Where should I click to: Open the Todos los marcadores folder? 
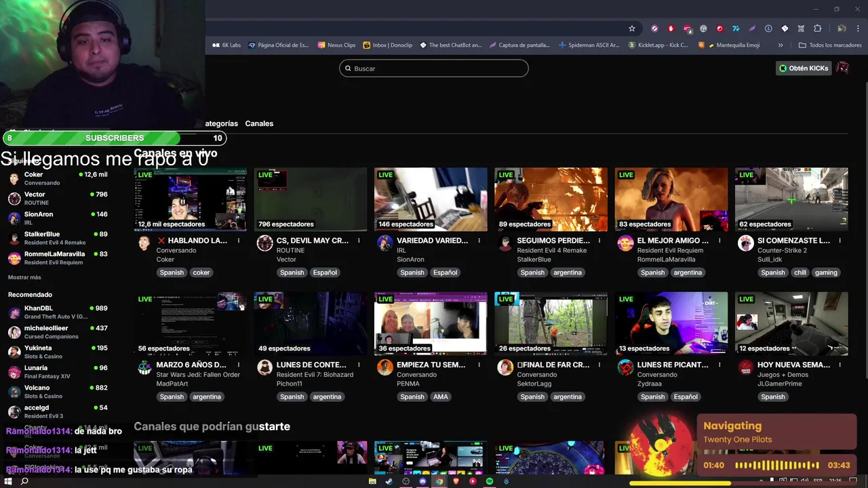coord(830,45)
